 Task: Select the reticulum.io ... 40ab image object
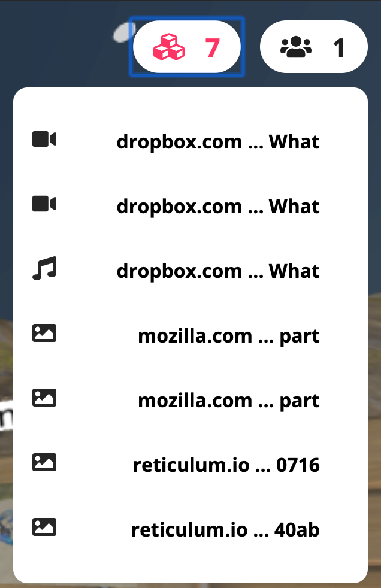click(x=190, y=529)
